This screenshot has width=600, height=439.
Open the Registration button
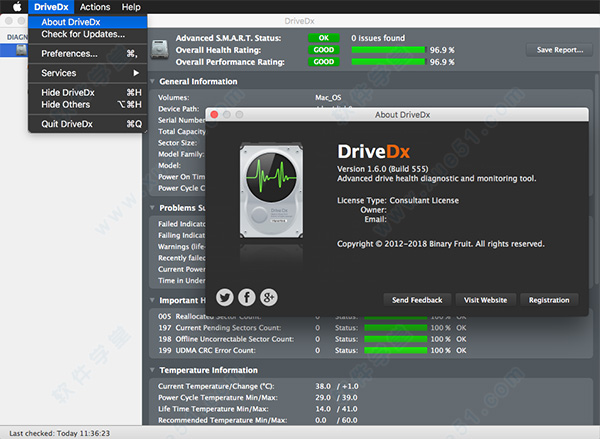tap(549, 300)
